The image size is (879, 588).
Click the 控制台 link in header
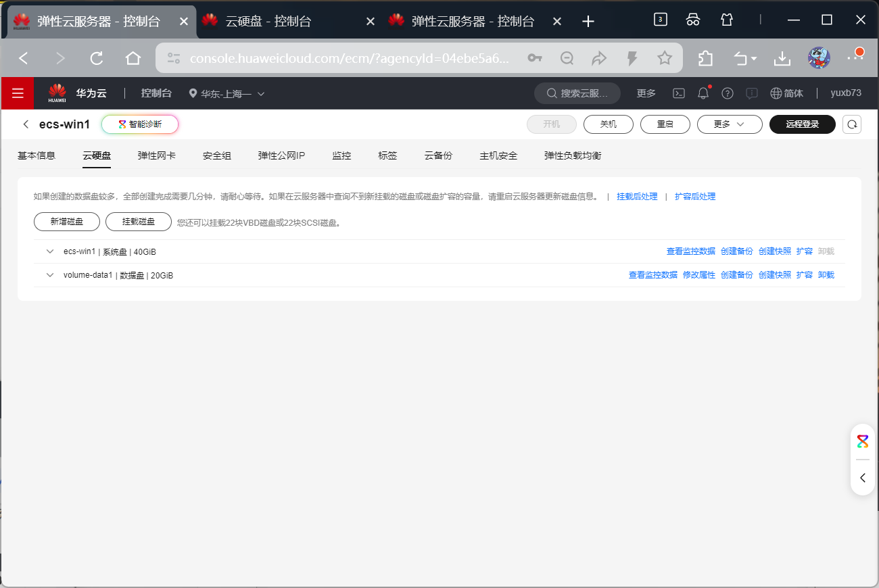[x=156, y=93]
